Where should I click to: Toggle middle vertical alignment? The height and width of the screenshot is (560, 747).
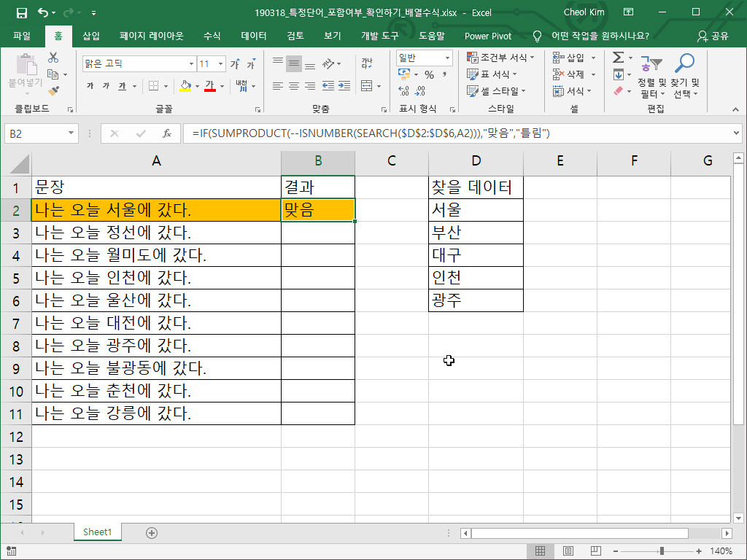coord(294,63)
